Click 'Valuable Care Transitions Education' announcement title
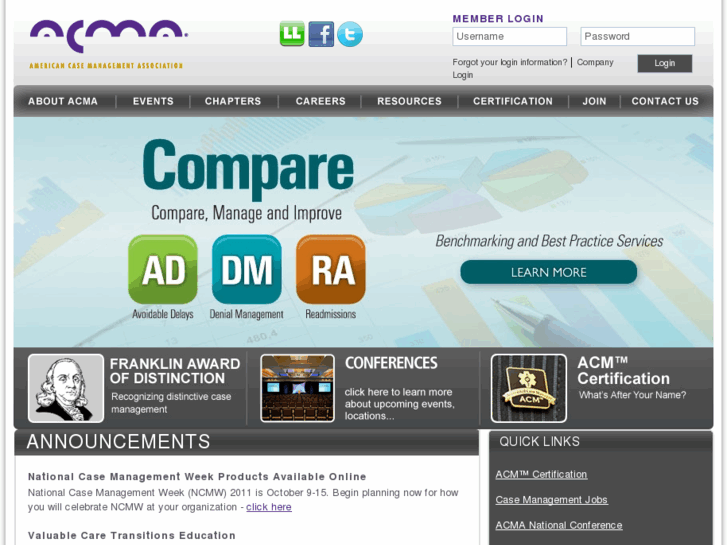727x545 pixels. 132,535
